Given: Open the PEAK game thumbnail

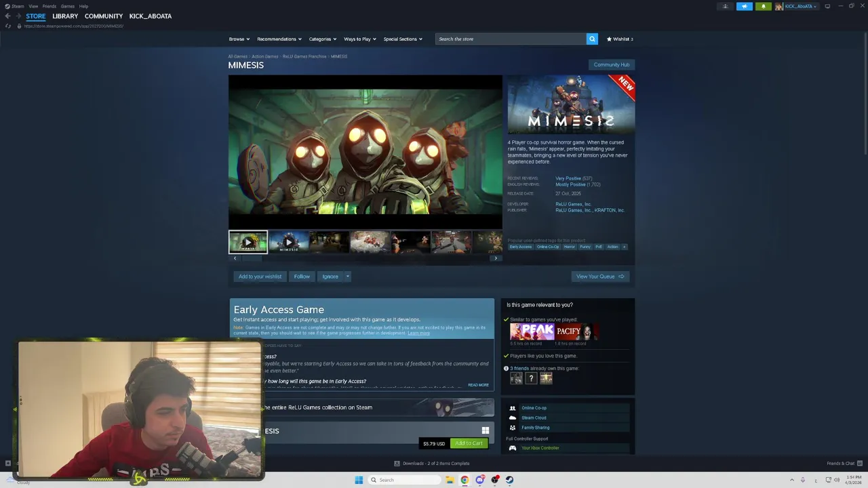Looking at the screenshot, I should tap(532, 331).
